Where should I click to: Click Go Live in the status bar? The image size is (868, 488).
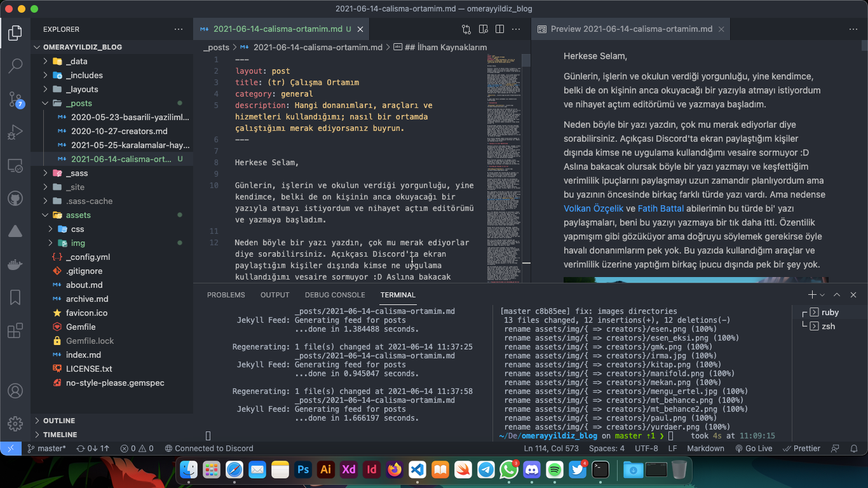[x=754, y=449]
